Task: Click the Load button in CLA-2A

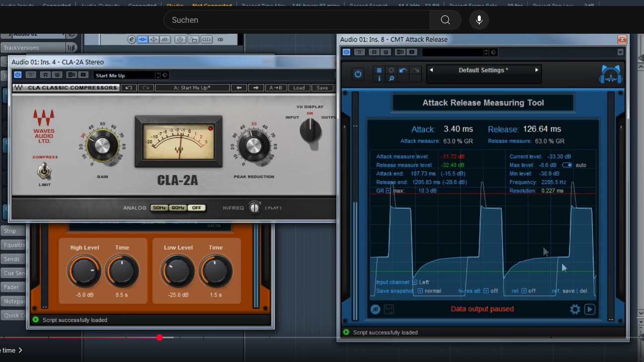Action: pyautogui.click(x=299, y=88)
